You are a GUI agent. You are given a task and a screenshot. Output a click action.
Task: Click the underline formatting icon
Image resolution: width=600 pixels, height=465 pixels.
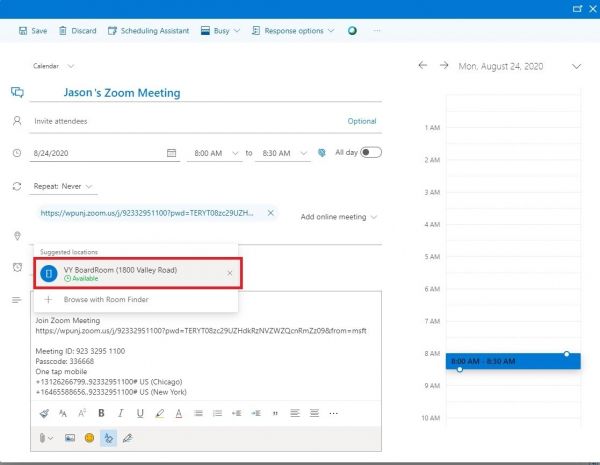[x=141, y=412]
